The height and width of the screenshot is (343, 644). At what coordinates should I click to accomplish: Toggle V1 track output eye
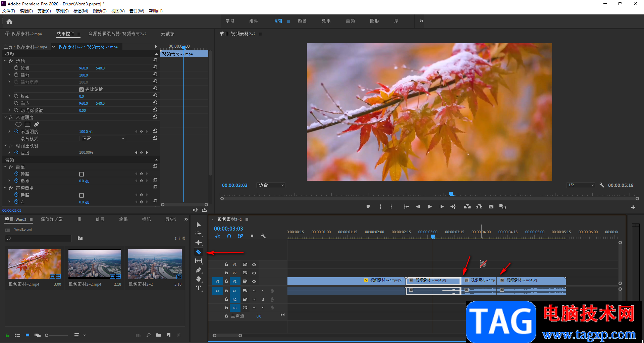(254, 281)
